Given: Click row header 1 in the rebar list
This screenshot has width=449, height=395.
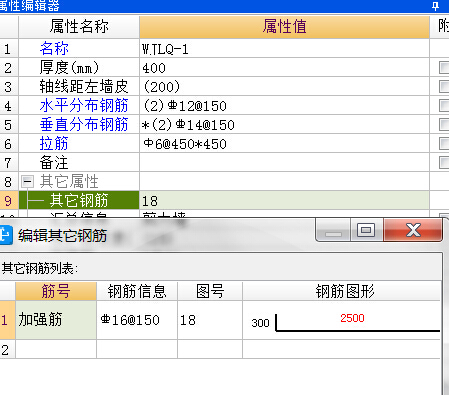Looking at the screenshot, I should (7, 320).
